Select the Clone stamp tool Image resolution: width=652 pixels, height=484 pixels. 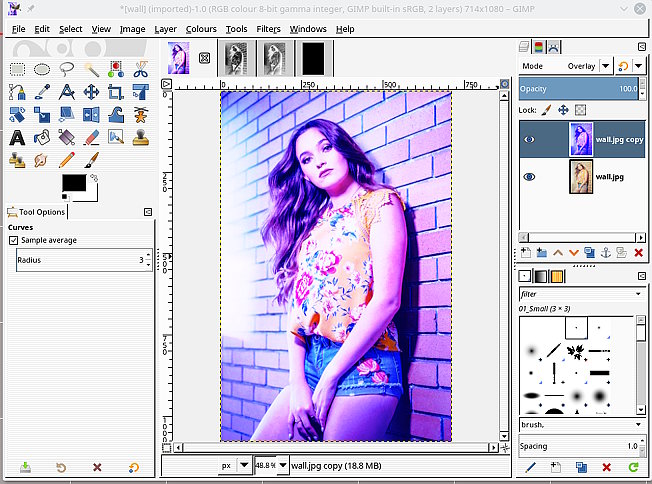pyautogui.click(x=141, y=138)
